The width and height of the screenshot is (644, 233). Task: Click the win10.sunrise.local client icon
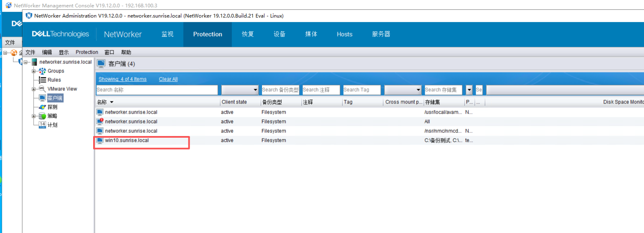pos(100,141)
